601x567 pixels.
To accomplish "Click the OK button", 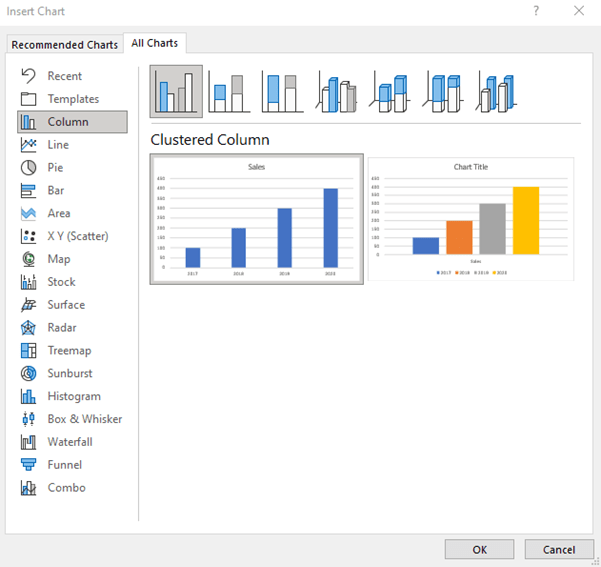I will [479, 549].
